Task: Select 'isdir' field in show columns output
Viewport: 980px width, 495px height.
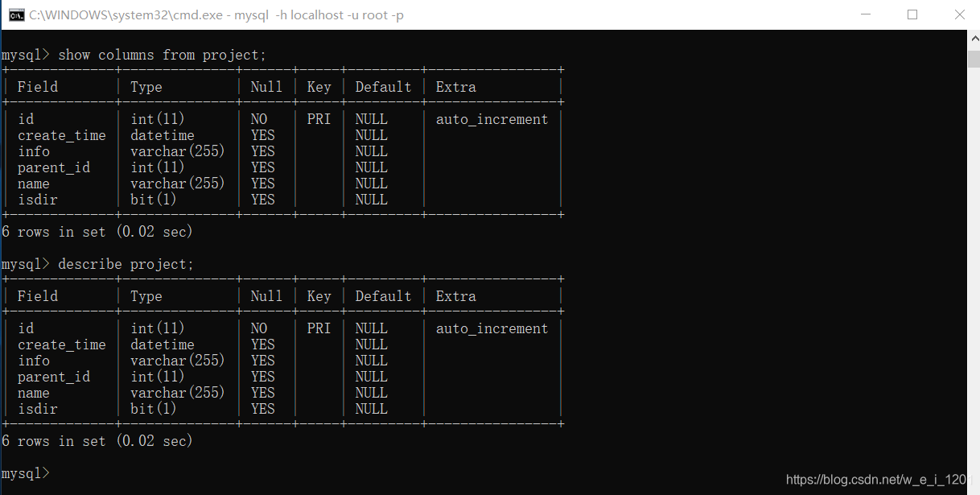Action: [x=38, y=200]
